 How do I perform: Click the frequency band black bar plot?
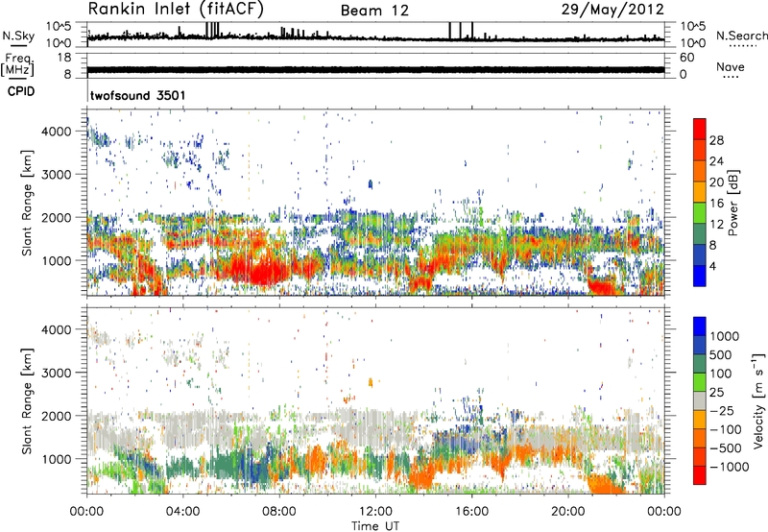(x=375, y=69)
